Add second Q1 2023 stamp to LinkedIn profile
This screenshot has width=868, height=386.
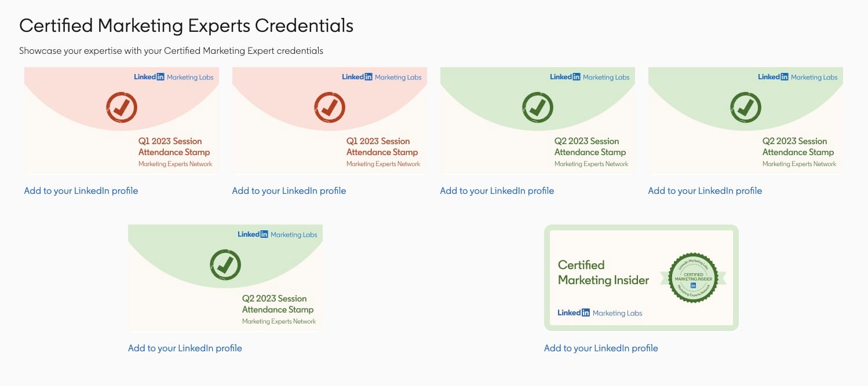[289, 190]
